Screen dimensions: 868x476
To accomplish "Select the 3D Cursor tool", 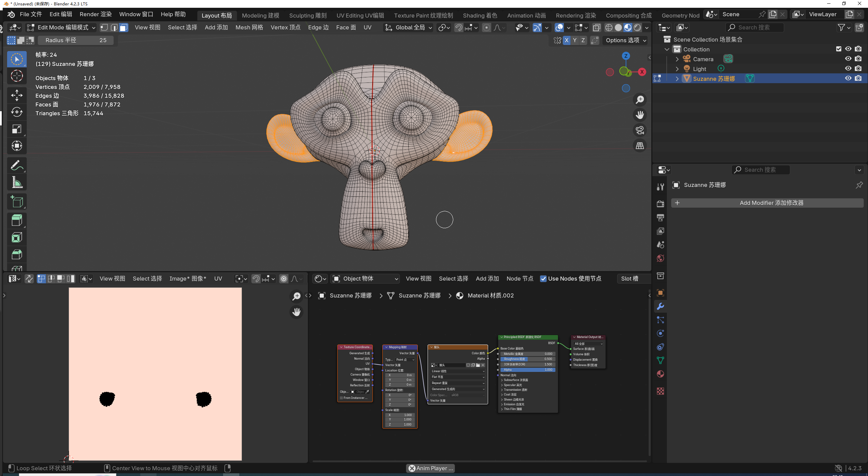I will [17, 76].
